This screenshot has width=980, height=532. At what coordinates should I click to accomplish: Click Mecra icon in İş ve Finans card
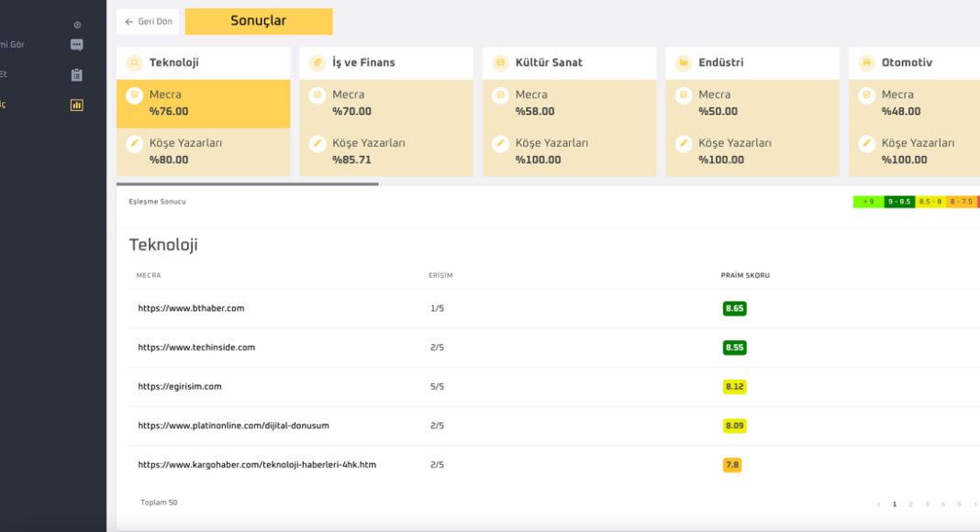(x=317, y=95)
